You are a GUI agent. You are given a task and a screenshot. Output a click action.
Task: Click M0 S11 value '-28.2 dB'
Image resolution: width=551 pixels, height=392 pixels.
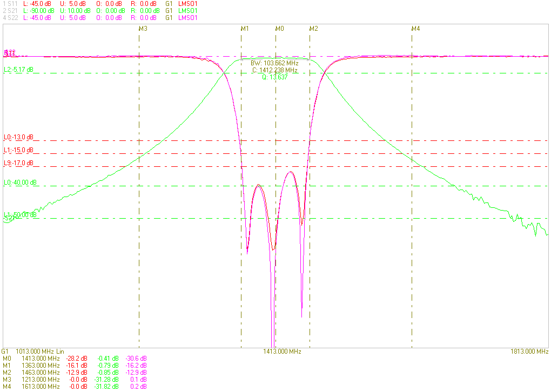click(x=77, y=359)
